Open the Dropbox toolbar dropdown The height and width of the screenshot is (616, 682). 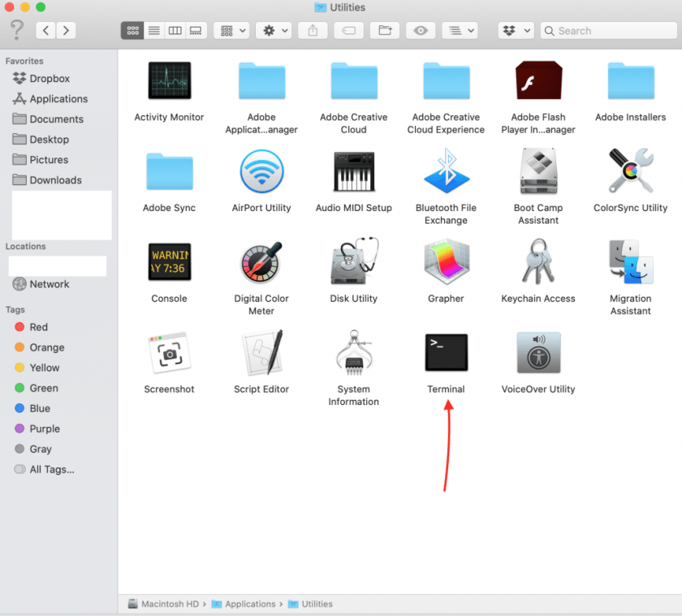point(516,30)
